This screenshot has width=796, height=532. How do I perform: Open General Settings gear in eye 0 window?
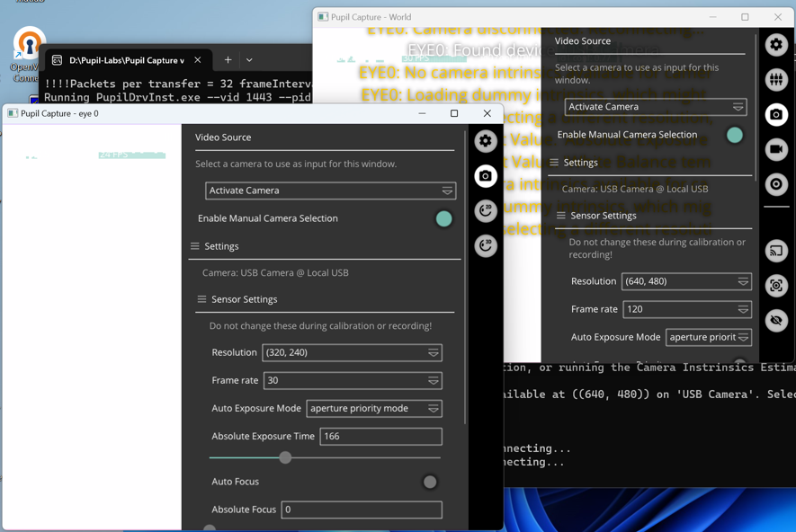coord(486,141)
